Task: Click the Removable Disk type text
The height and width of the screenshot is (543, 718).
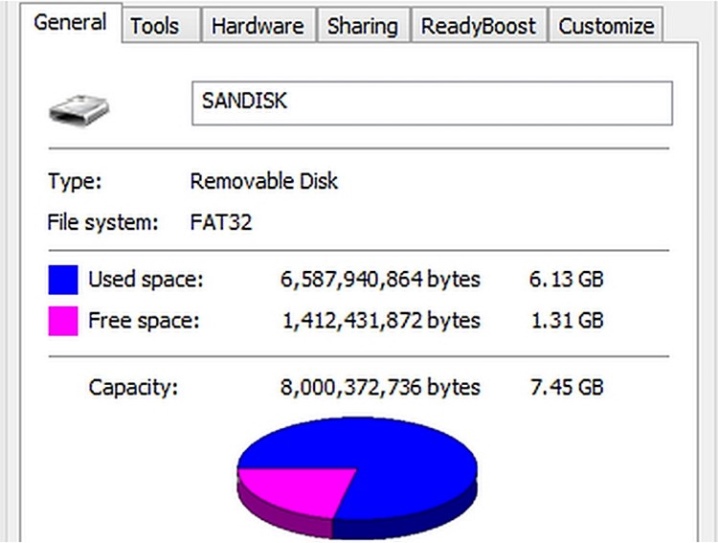Action: (264, 181)
